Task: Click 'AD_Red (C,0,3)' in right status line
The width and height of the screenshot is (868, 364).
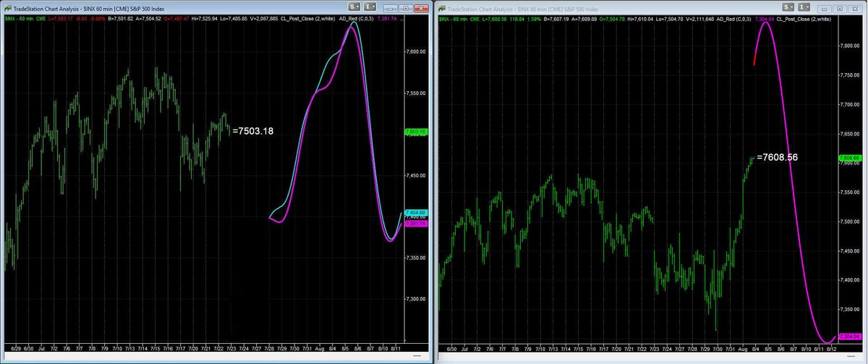Action: (733, 18)
